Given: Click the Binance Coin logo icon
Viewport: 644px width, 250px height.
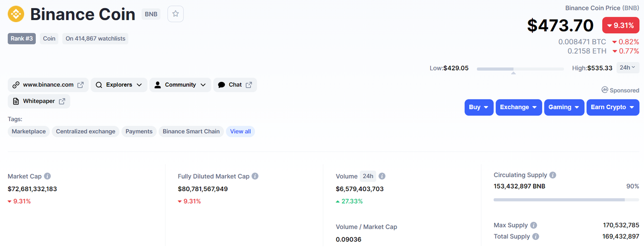Looking at the screenshot, I should [x=16, y=14].
